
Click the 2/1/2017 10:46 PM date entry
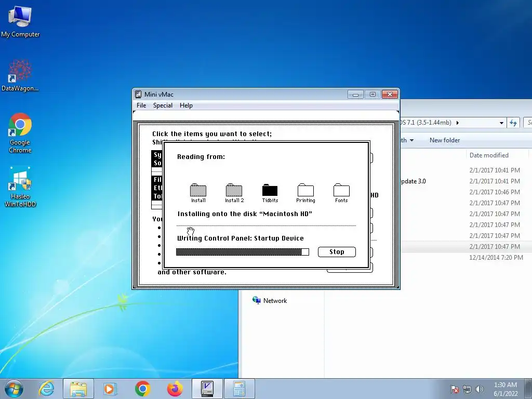coord(495,192)
